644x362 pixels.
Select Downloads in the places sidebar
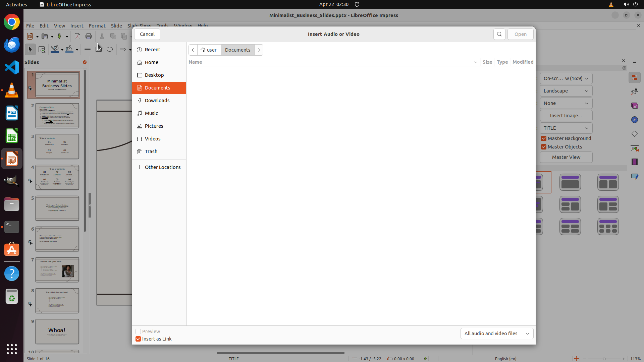tap(157, 101)
